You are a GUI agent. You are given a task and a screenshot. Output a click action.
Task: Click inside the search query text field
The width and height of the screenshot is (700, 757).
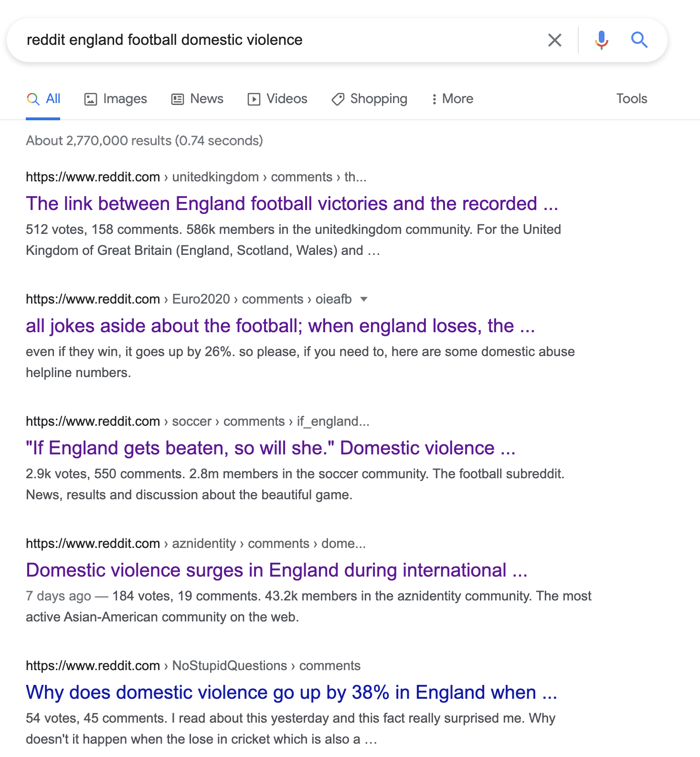tap(282, 40)
